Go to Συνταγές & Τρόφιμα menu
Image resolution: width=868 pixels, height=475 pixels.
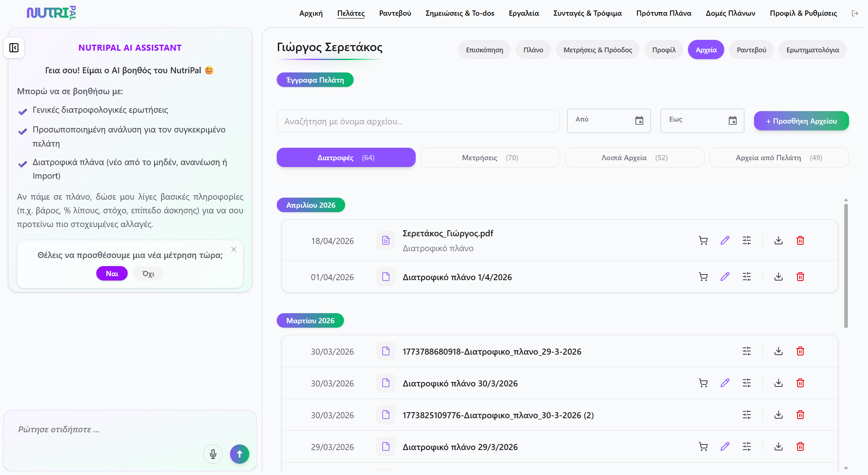(x=587, y=13)
